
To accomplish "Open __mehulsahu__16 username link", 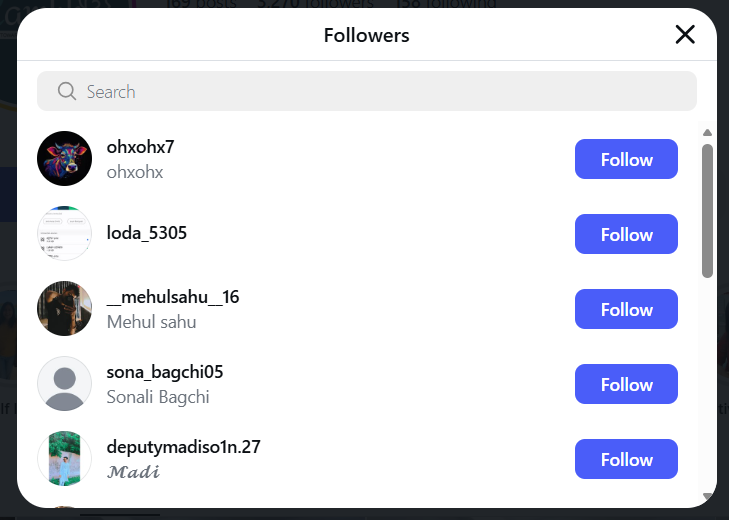I will tap(172, 297).
